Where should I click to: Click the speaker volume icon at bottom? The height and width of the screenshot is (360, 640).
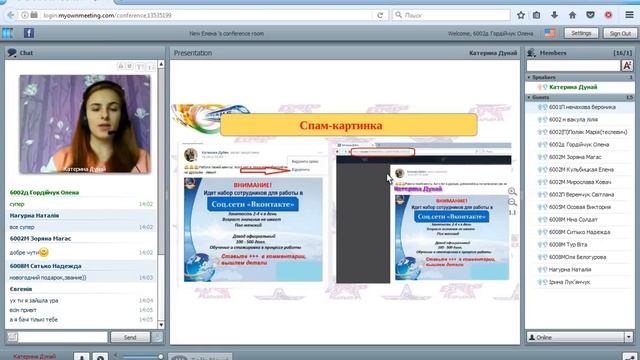(116, 356)
